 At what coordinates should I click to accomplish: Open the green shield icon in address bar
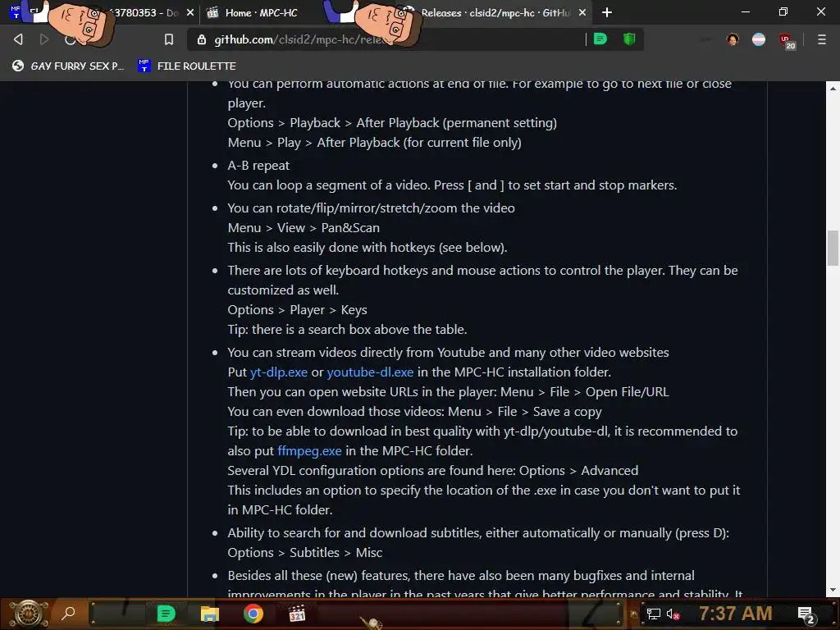pos(629,39)
